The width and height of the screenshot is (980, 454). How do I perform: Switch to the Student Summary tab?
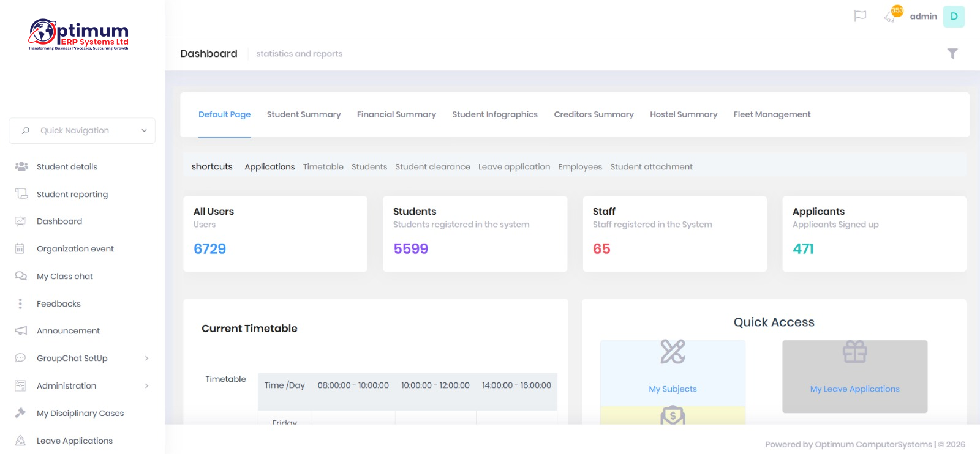(304, 114)
